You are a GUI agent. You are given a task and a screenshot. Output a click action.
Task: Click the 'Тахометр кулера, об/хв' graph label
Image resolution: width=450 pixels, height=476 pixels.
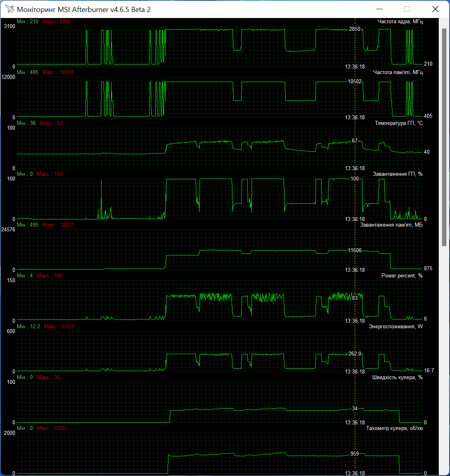[394, 428]
